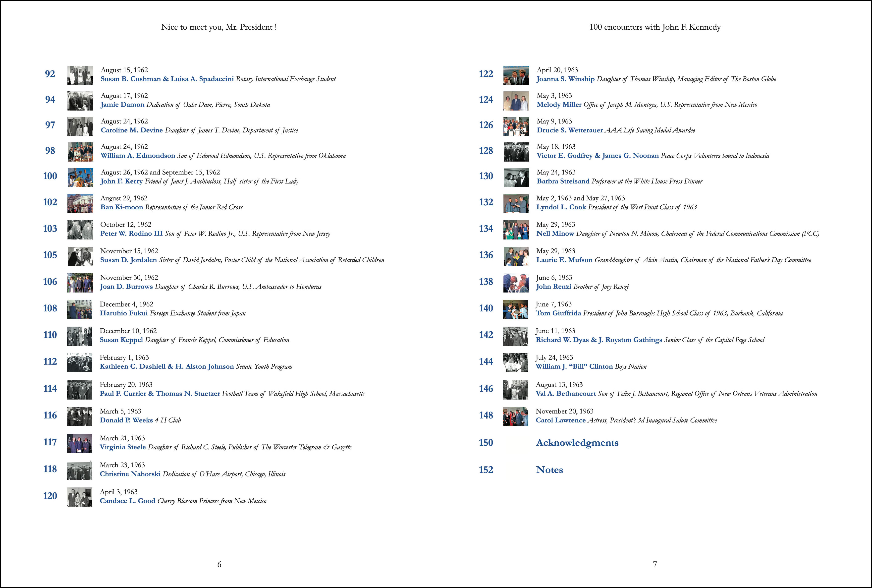The image size is (872, 588).
Task: Jump to page number 150
Action: pyautogui.click(x=486, y=443)
